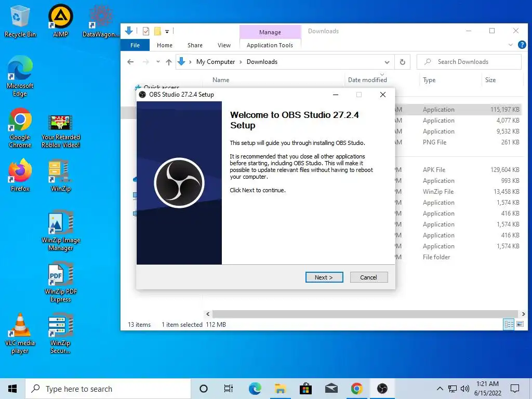Switch to details view layout
532x399 pixels.
pos(509,324)
